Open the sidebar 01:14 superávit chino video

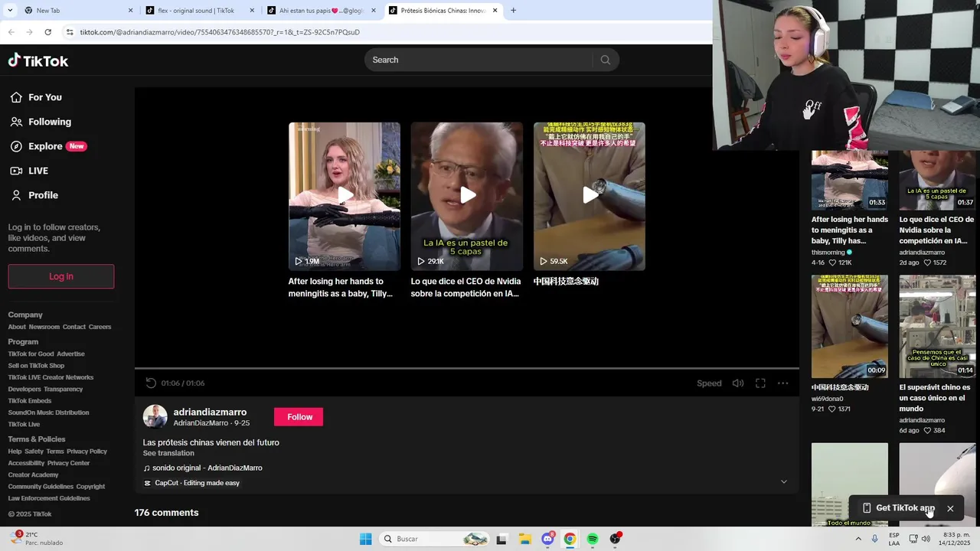tap(938, 327)
